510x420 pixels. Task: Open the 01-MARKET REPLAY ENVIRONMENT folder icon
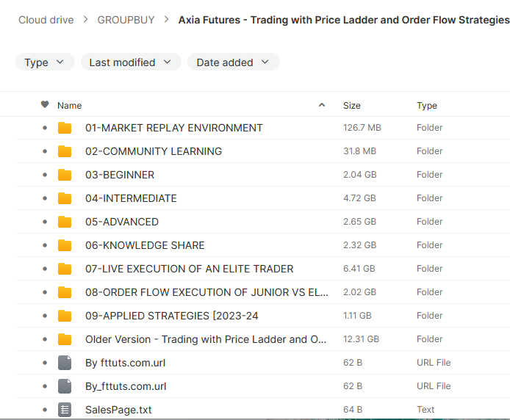pyautogui.click(x=65, y=128)
